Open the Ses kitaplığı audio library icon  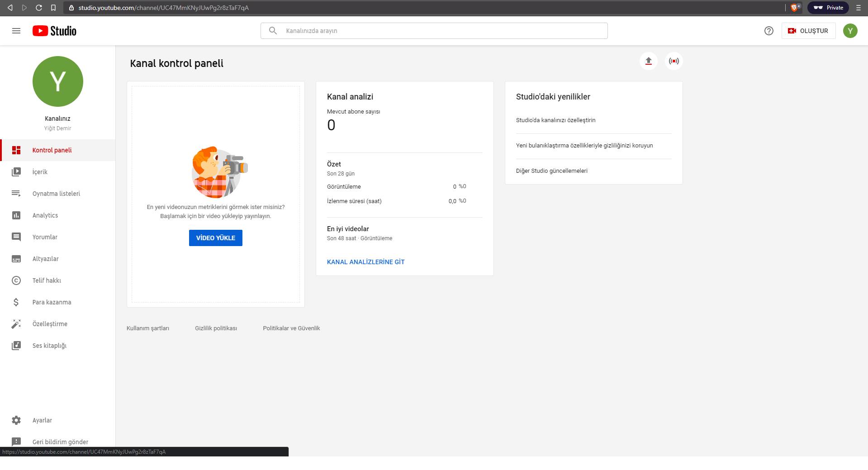point(16,346)
